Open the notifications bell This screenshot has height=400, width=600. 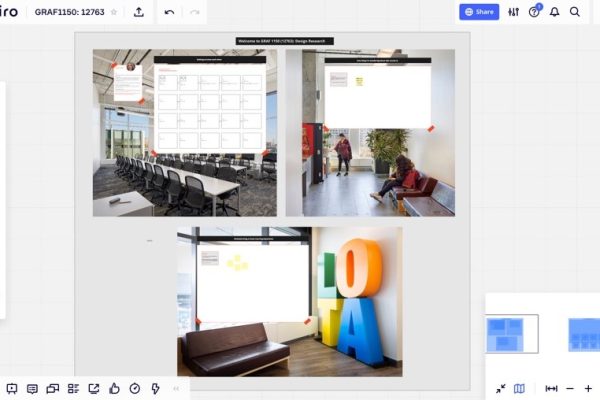(x=554, y=12)
